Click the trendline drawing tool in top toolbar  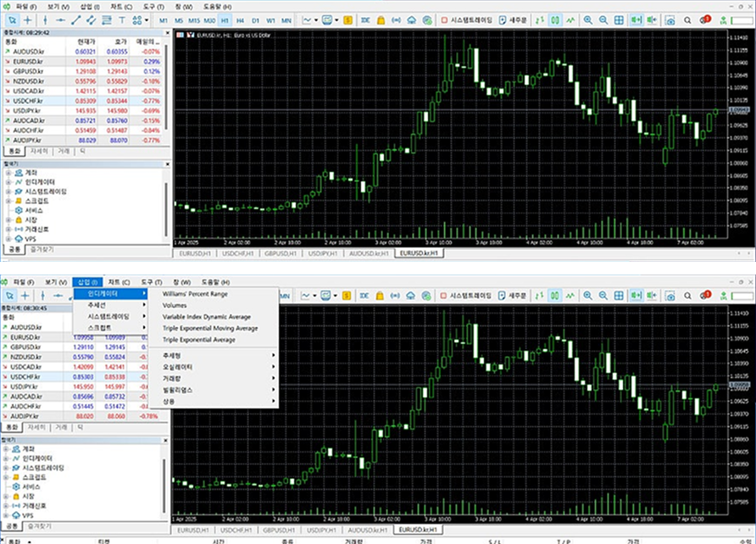click(75, 19)
